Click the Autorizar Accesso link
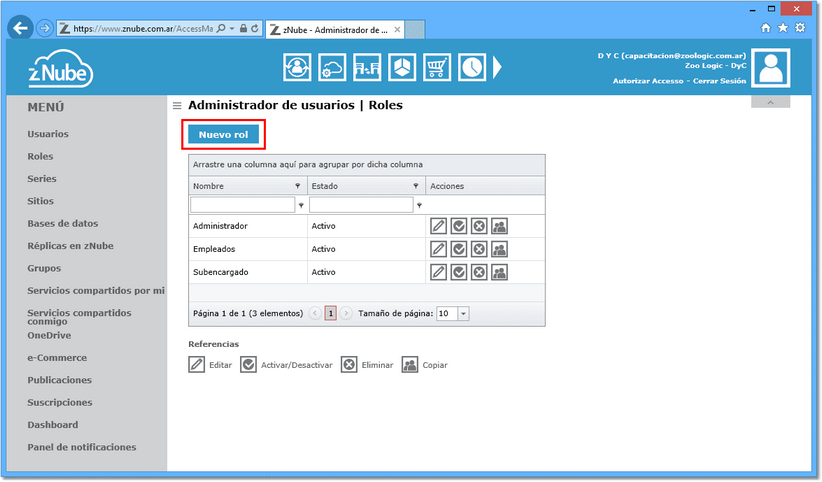 [648, 81]
